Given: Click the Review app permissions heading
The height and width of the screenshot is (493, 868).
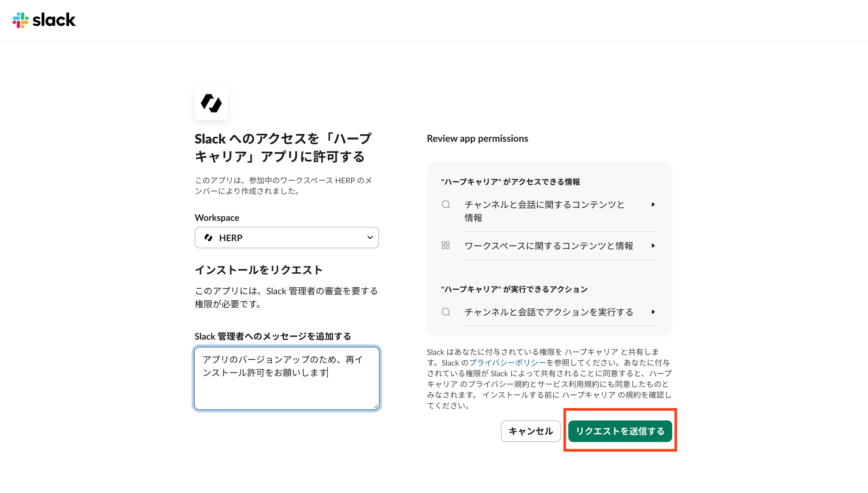Looking at the screenshot, I should [x=477, y=138].
